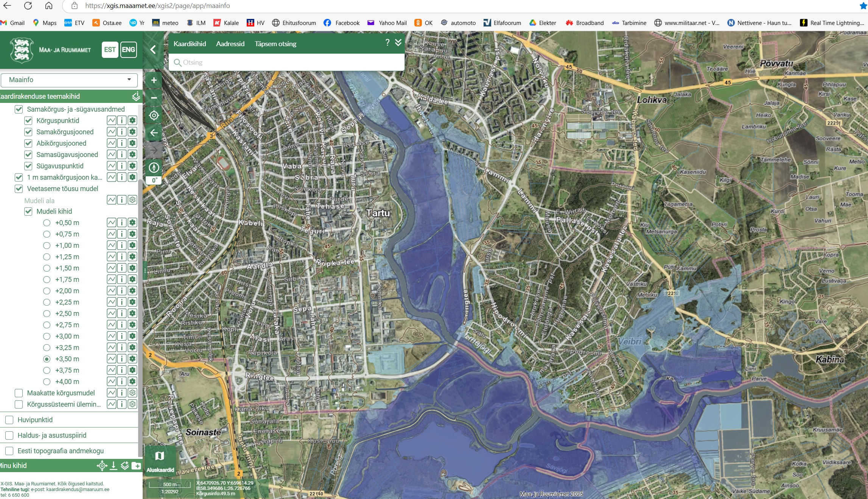Click locate target icon in Minu kihid
Image resolution: width=868 pixels, height=499 pixels.
click(102, 466)
